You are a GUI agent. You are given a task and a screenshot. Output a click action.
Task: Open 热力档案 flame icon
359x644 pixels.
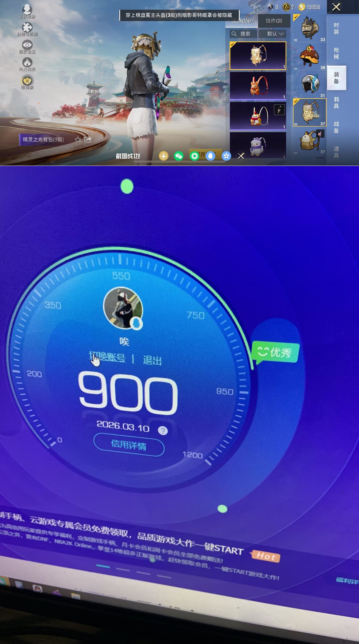point(27,62)
